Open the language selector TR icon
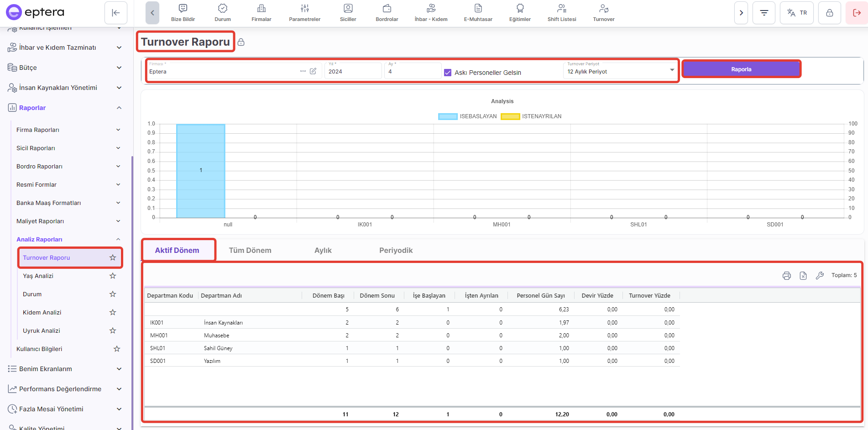The height and width of the screenshot is (430, 868). [797, 13]
